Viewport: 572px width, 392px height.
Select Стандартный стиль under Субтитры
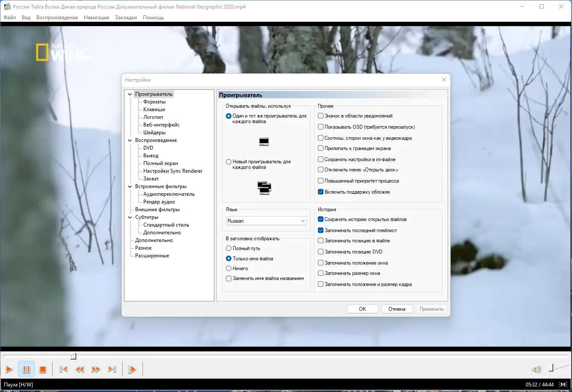(x=166, y=225)
